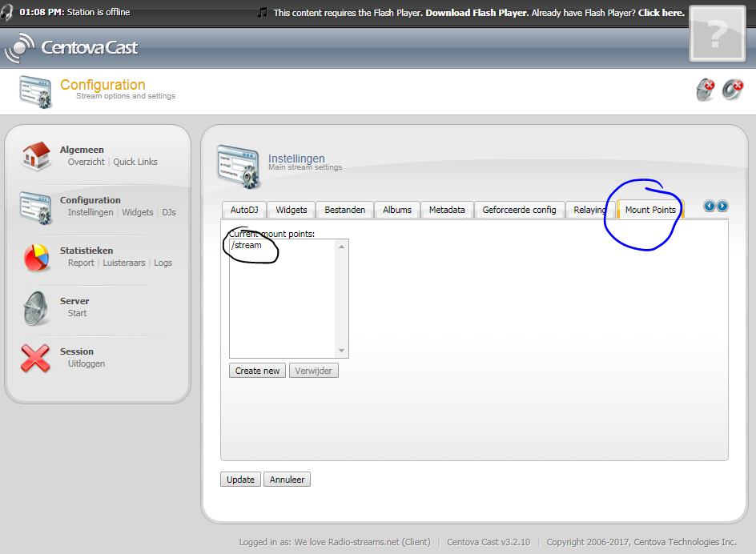Screen dimensions: 756x554
Task: Click the music note icon in top bar
Action: [x=263, y=13]
